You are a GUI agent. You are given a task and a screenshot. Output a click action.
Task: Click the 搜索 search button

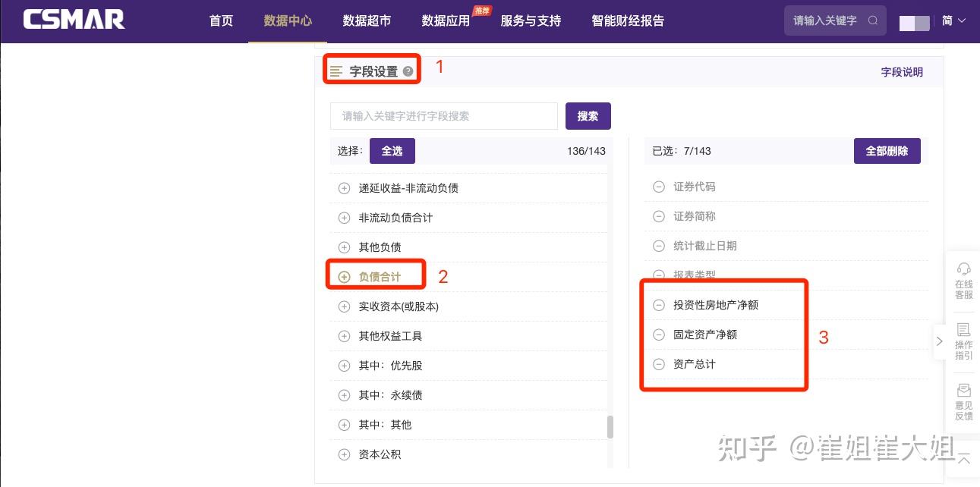(588, 115)
